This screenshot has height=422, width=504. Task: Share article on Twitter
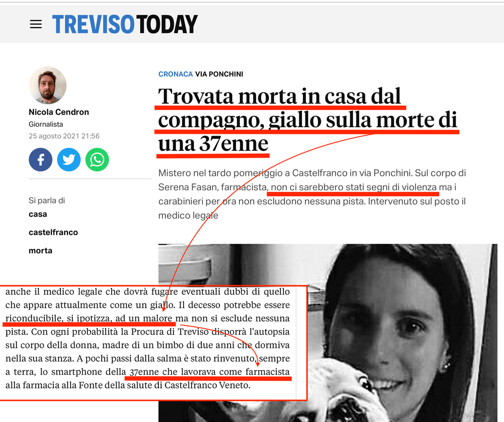[69, 160]
